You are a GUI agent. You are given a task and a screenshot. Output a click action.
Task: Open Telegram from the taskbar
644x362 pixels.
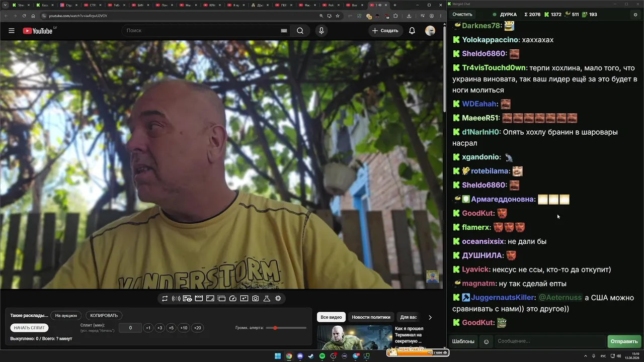[x=355, y=356]
